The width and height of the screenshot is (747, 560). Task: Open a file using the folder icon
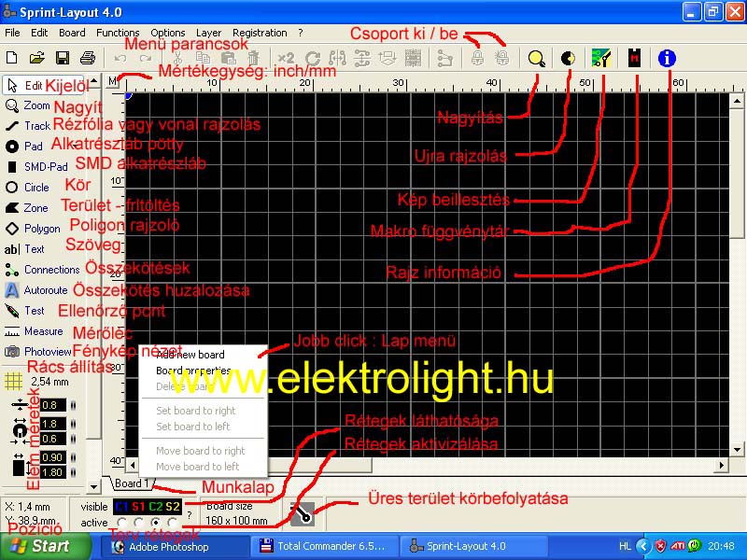click(36, 58)
